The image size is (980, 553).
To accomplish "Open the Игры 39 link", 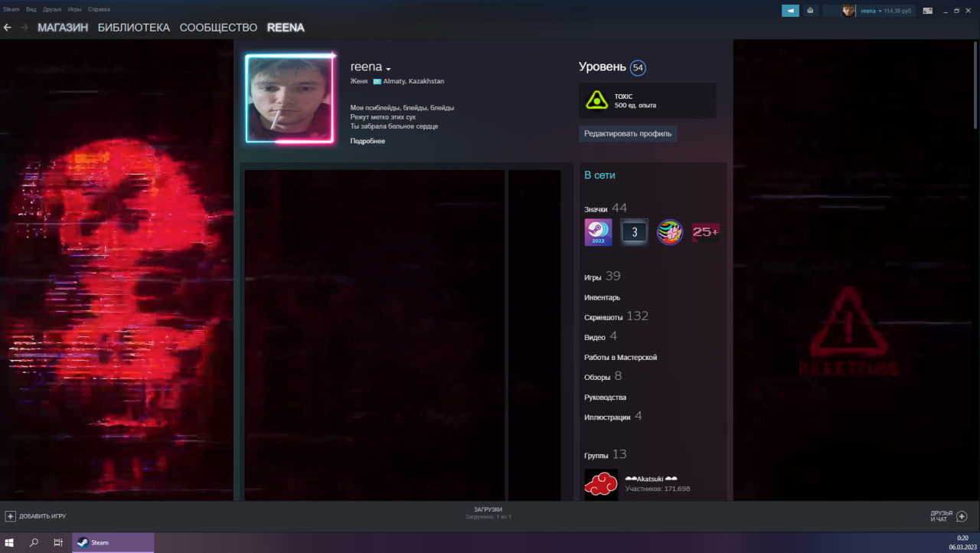I will 602,276.
